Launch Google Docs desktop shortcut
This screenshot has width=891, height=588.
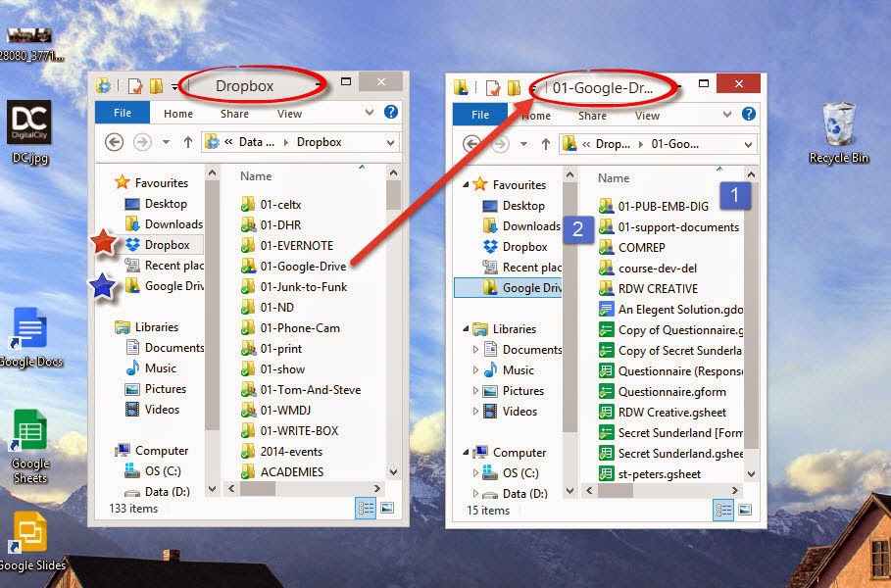point(30,337)
